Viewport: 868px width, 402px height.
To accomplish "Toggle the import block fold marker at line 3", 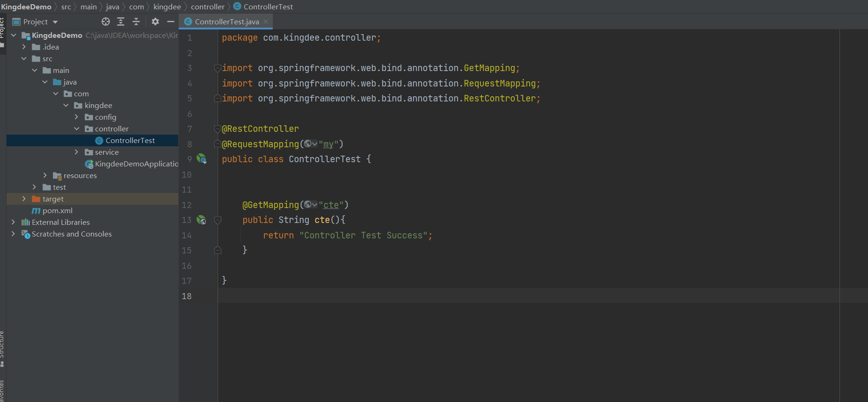I will (x=218, y=68).
